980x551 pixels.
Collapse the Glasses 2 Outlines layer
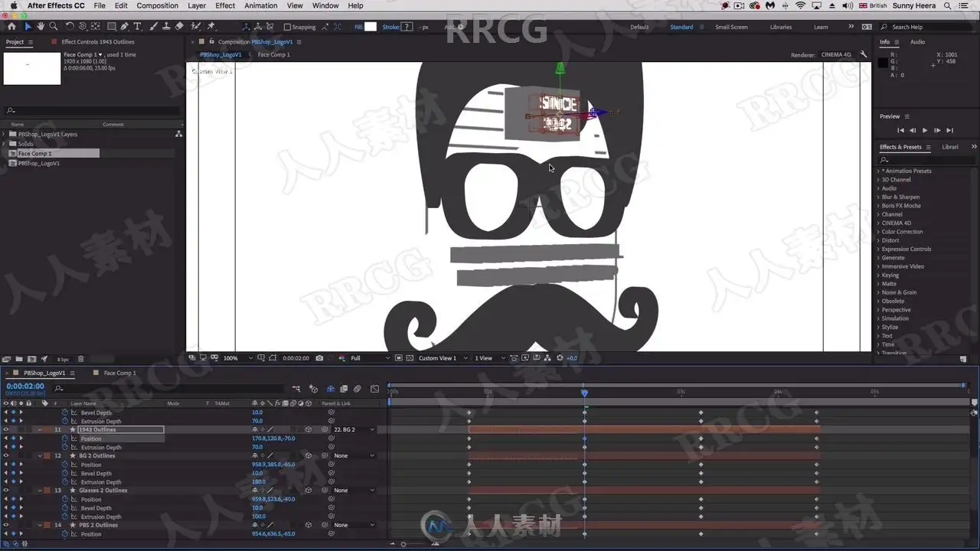pyautogui.click(x=40, y=491)
